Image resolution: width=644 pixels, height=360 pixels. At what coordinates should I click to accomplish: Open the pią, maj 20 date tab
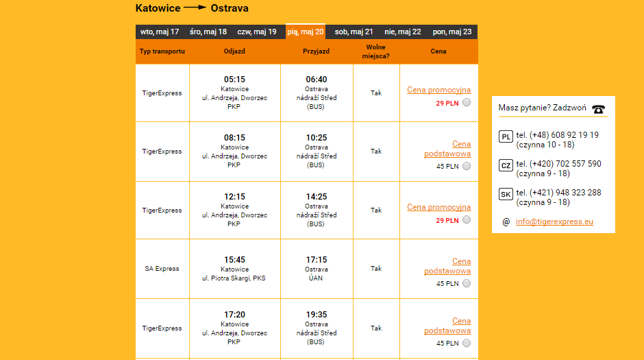click(x=306, y=32)
